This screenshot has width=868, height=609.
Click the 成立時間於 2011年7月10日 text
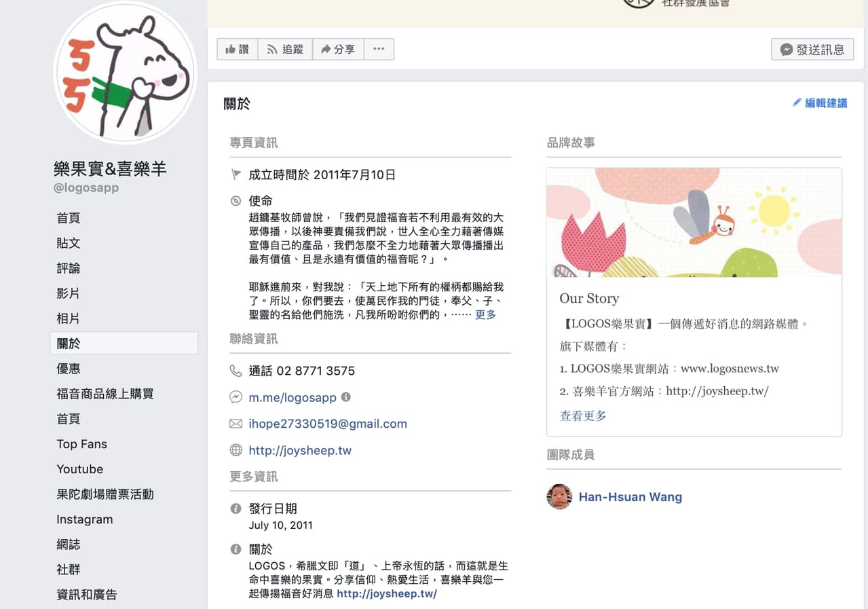point(322,174)
